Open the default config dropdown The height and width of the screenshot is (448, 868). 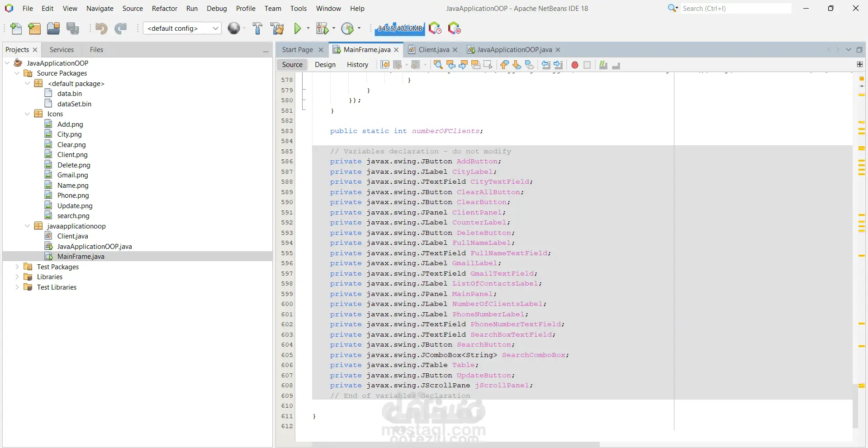click(182, 28)
